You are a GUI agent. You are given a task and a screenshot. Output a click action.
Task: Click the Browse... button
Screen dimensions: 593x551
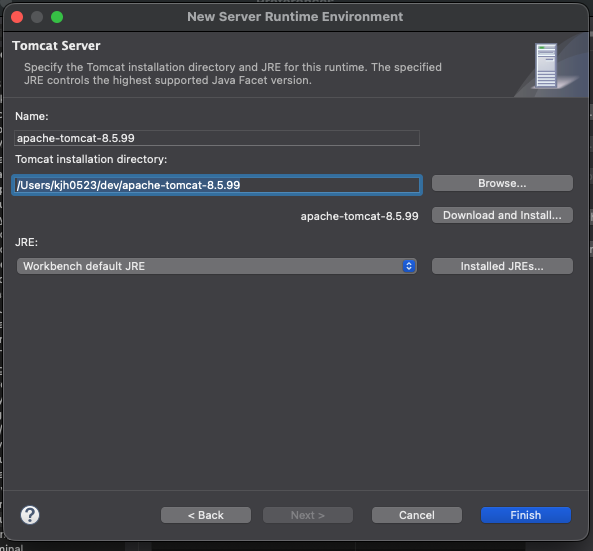coord(502,183)
